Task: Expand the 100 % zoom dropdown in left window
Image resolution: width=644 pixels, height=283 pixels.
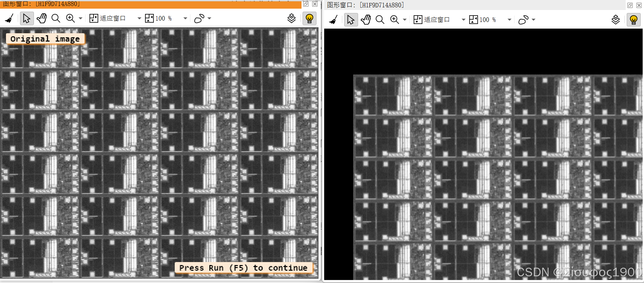Action: coord(185,18)
